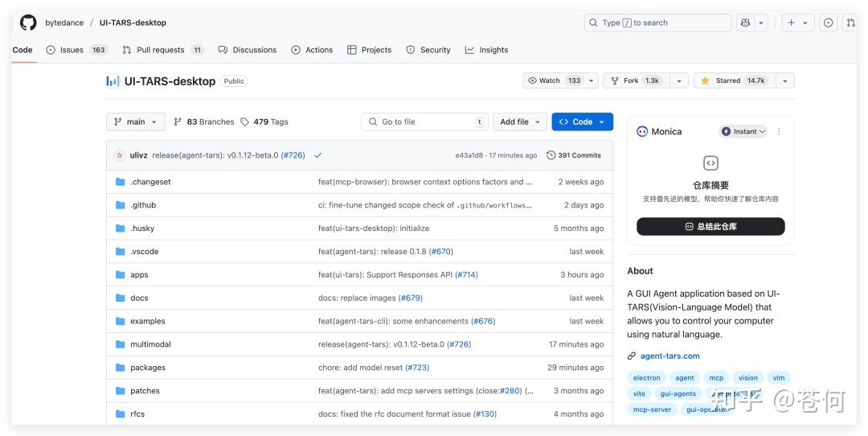Screen dimensions: 868x436
Task: Open the main branch dropdown
Action: tap(136, 122)
